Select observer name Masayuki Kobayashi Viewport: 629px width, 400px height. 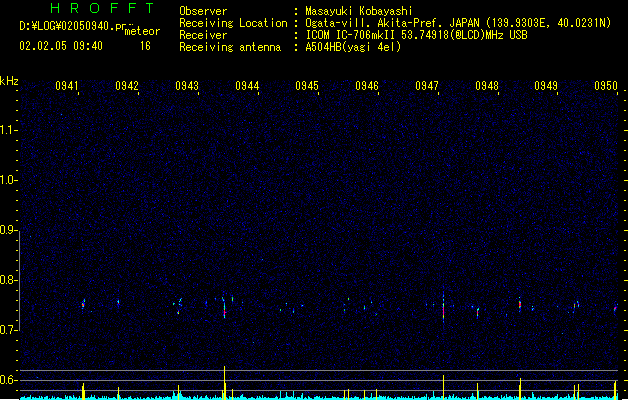click(359, 11)
